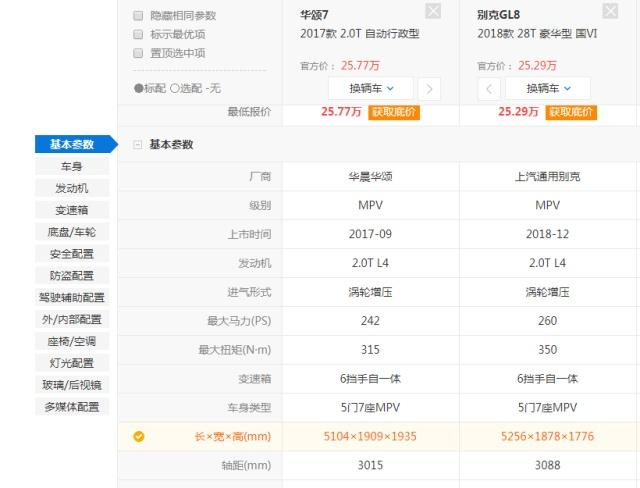640x488 pixels.
Task: Click the 最大马力(PS) row label
Action: 239,321
